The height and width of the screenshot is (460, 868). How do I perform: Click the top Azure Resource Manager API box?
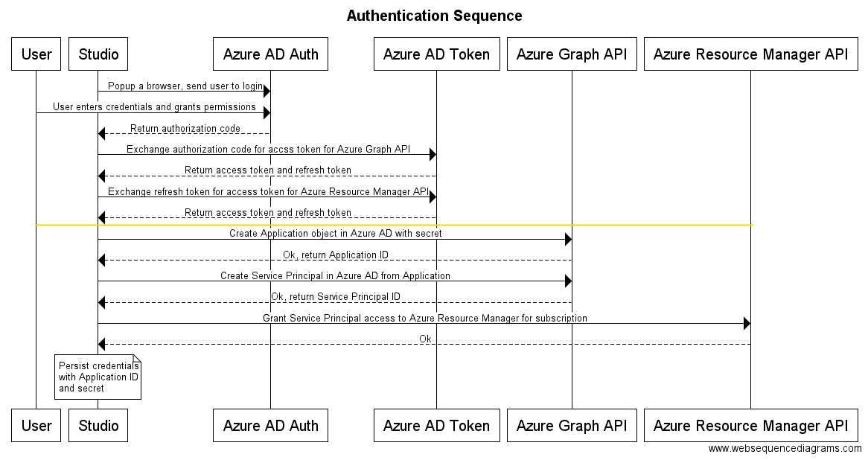[750, 54]
